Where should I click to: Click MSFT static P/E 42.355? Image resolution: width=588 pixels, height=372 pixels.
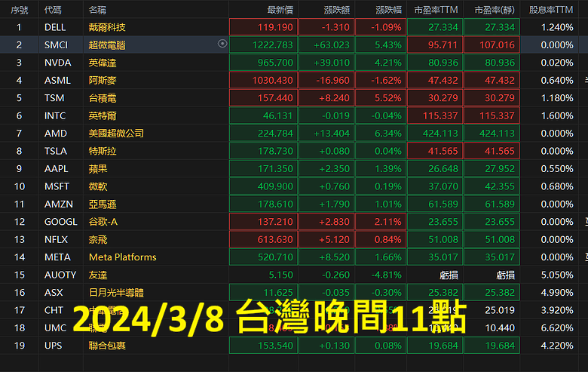click(500, 186)
